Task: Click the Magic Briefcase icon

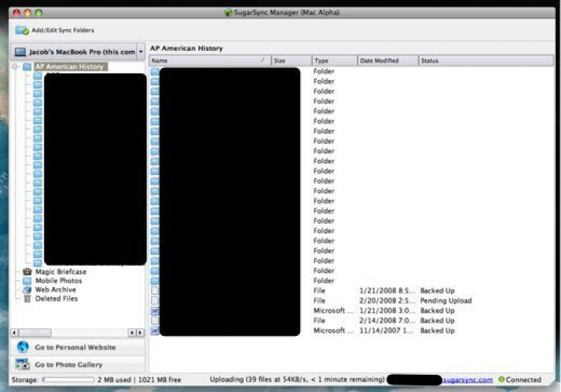Action: point(27,272)
